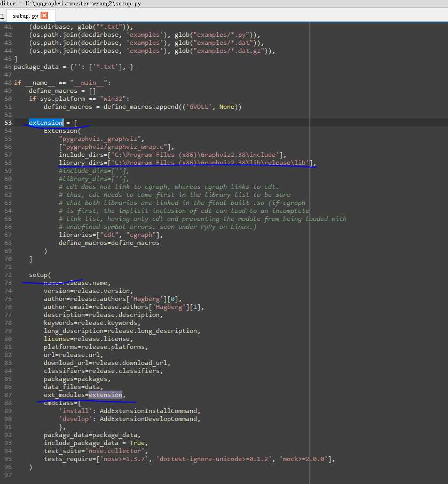The image size is (448, 484).
Task: Click the highlighted word 'extension' on line 53
Action: point(46,123)
